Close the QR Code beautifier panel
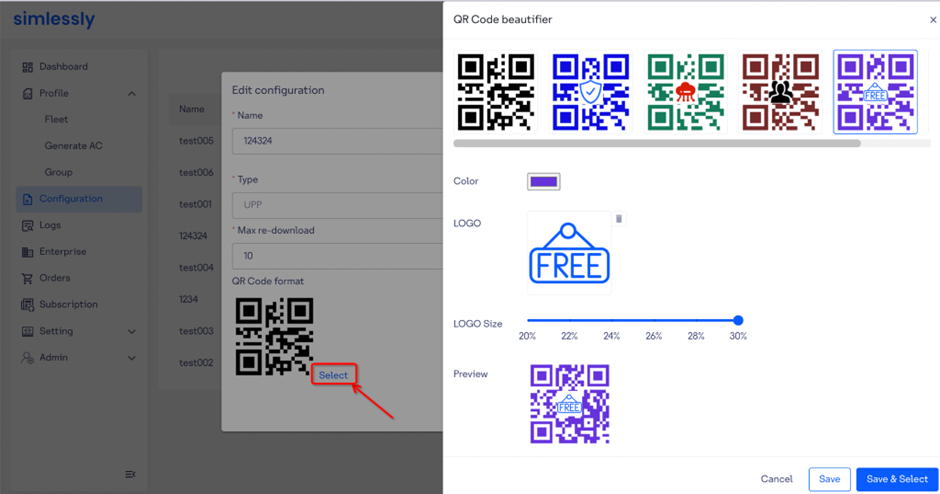The image size is (940, 494). [x=933, y=20]
